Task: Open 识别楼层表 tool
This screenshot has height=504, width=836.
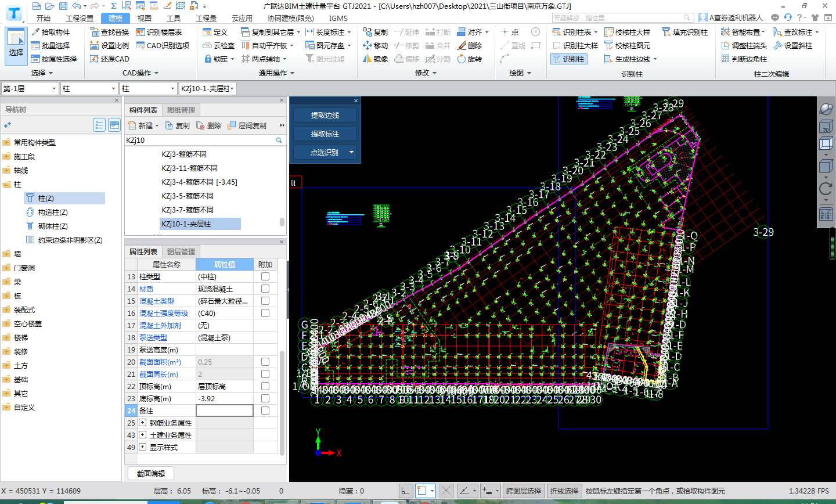Action: click(159, 32)
